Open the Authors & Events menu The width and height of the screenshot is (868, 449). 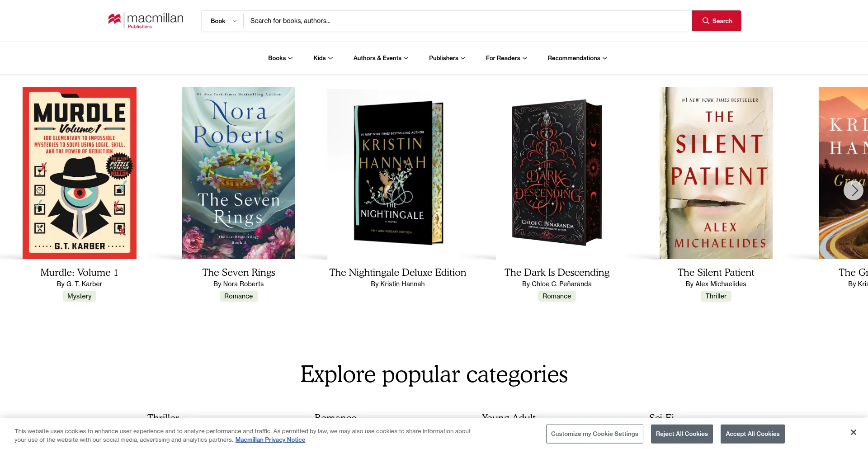click(x=381, y=58)
